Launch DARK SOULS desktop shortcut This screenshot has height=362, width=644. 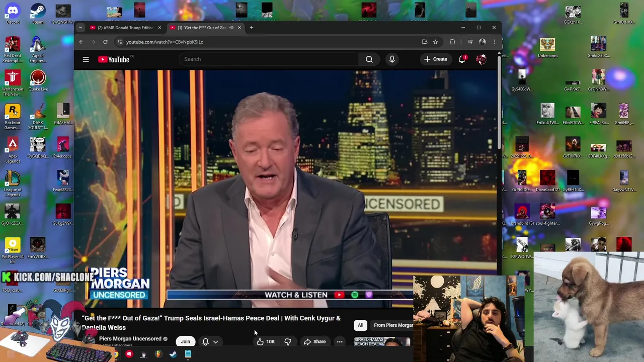point(38,117)
